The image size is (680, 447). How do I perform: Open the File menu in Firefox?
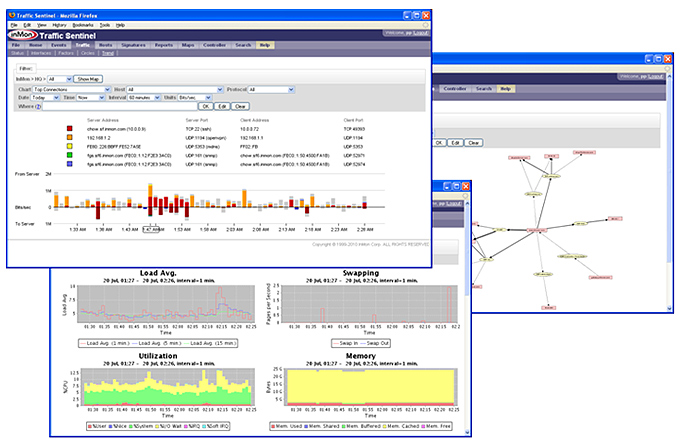14,25
